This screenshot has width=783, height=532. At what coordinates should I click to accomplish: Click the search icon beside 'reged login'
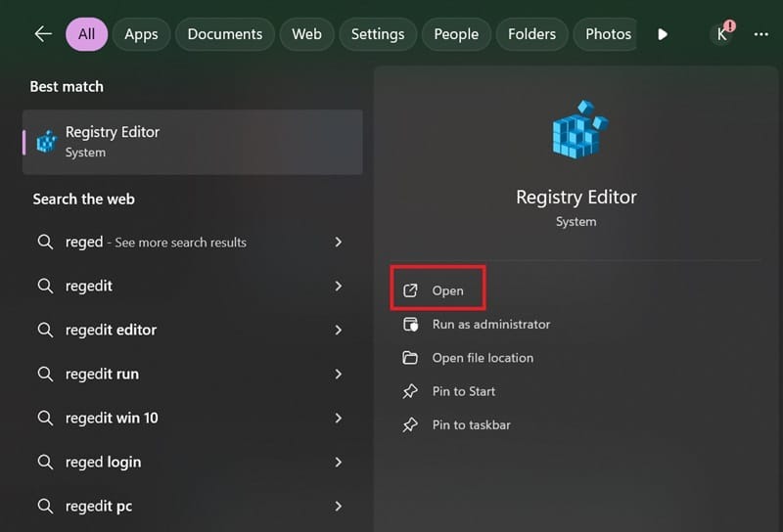45,463
